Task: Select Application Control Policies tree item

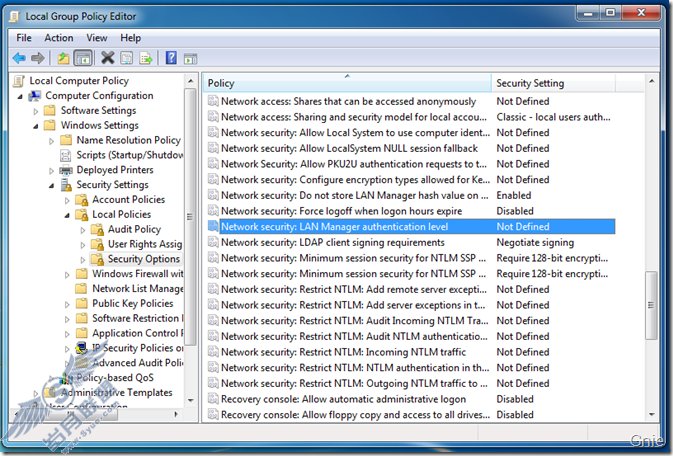Action: coord(137,333)
